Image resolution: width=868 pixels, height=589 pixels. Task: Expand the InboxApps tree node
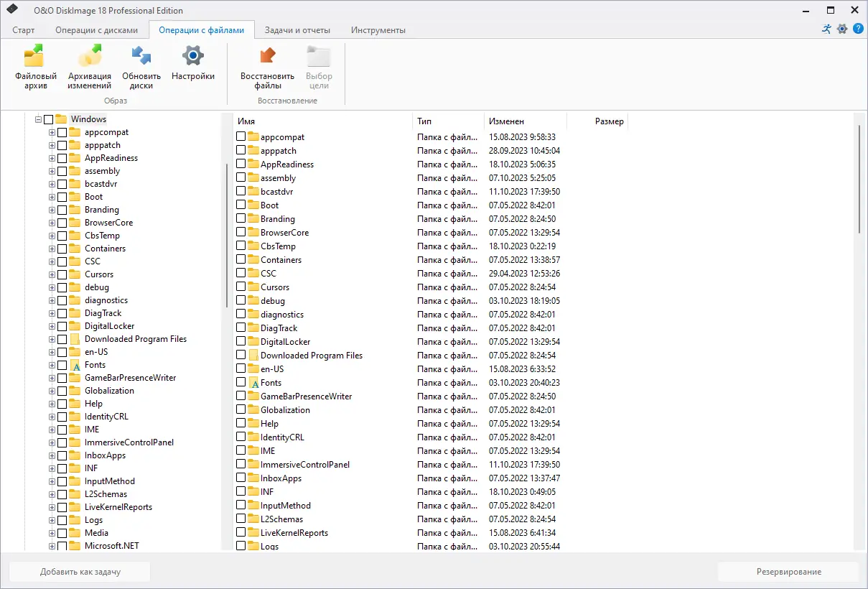(52, 455)
